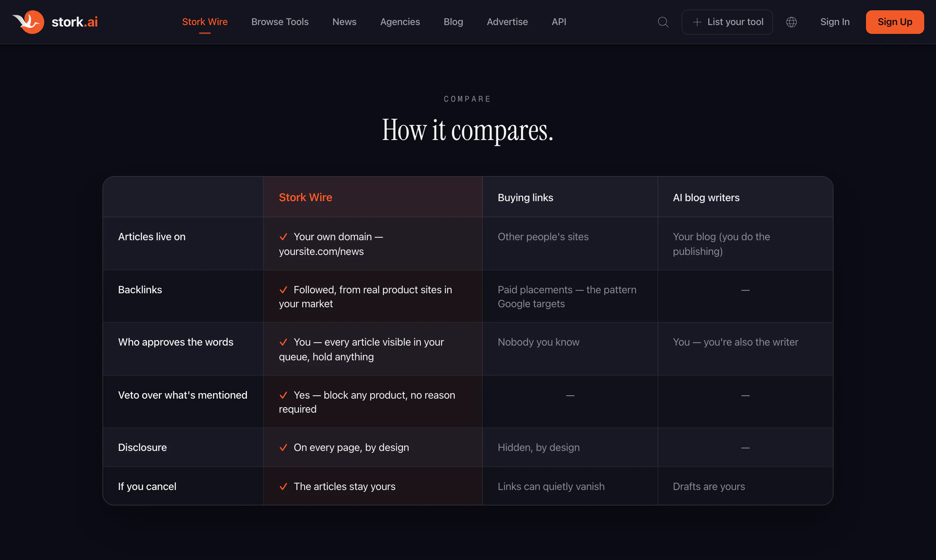Click the 'COMPARE' section label
This screenshot has height=560, width=936.
pos(468,99)
